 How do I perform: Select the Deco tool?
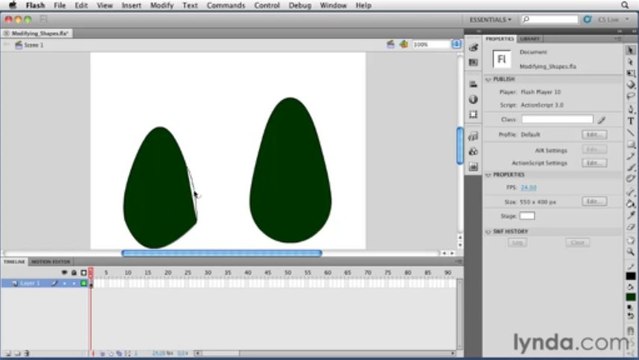pos(631,179)
